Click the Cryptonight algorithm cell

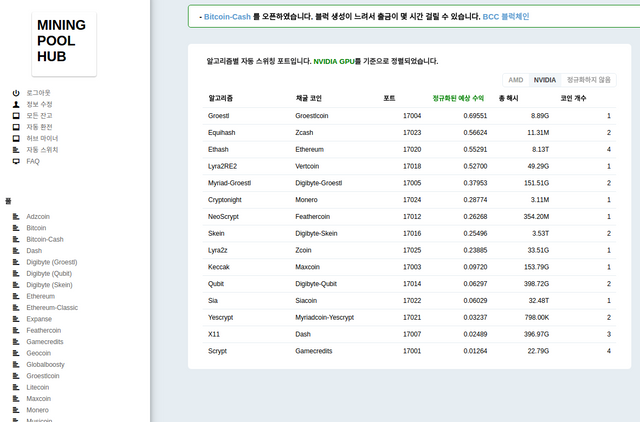[224, 200]
